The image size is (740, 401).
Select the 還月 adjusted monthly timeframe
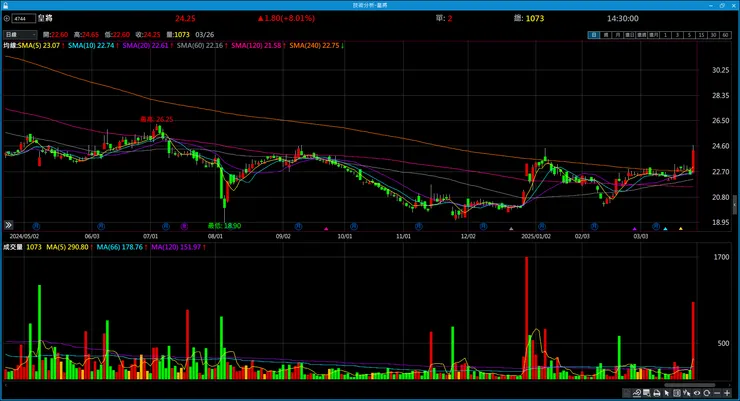654,35
